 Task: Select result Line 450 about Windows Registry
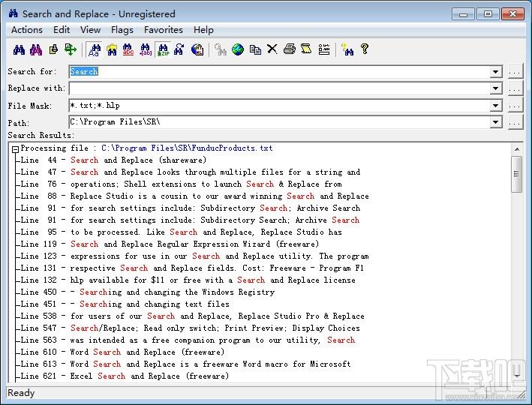(148, 292)
